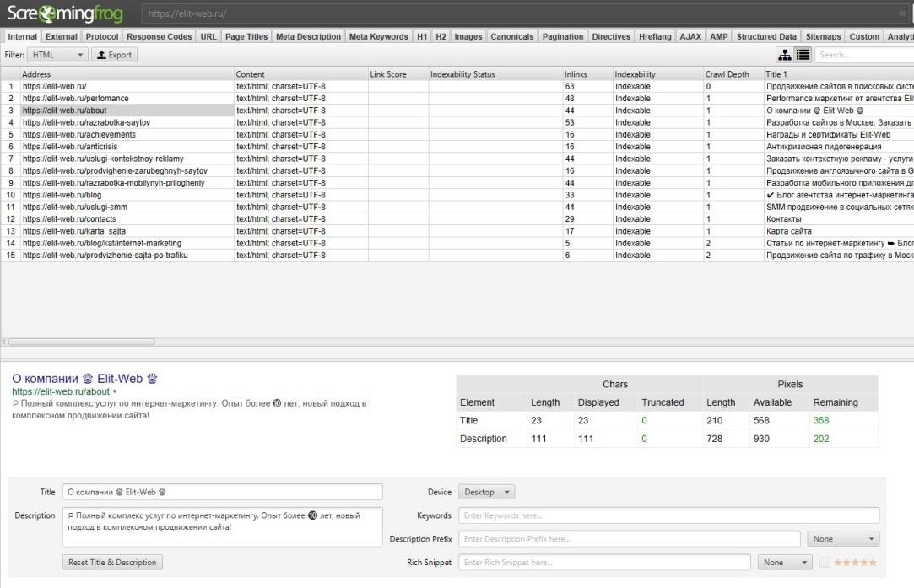Screen dimensions: 914x588
Task: Open Meta Keywords tab
Action: pos(378,36)
